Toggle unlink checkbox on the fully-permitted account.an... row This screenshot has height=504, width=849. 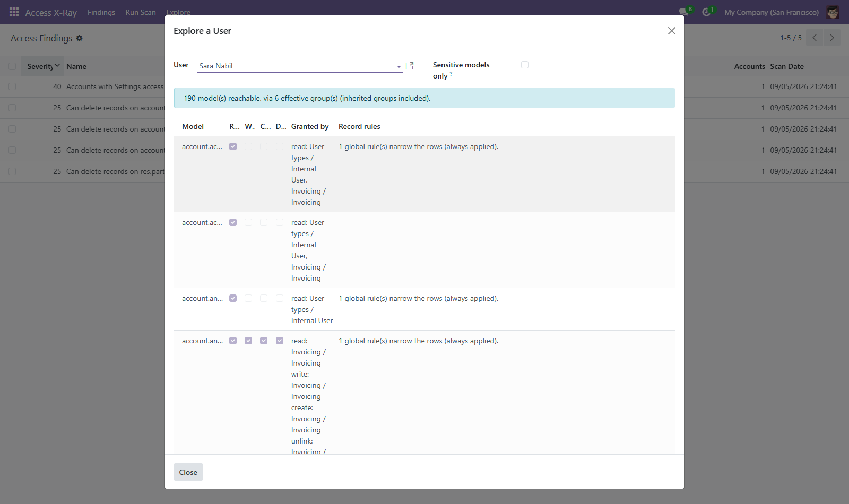tap(280, 341)
